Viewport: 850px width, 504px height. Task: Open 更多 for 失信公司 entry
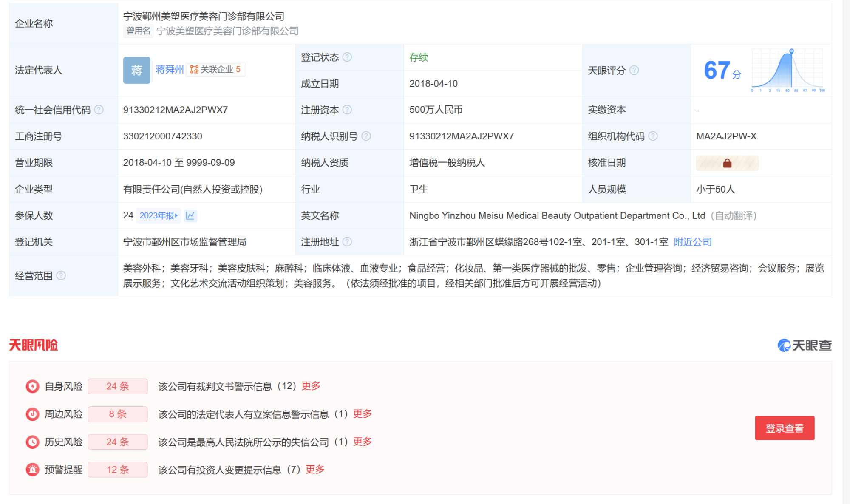(x=363, y=442)
